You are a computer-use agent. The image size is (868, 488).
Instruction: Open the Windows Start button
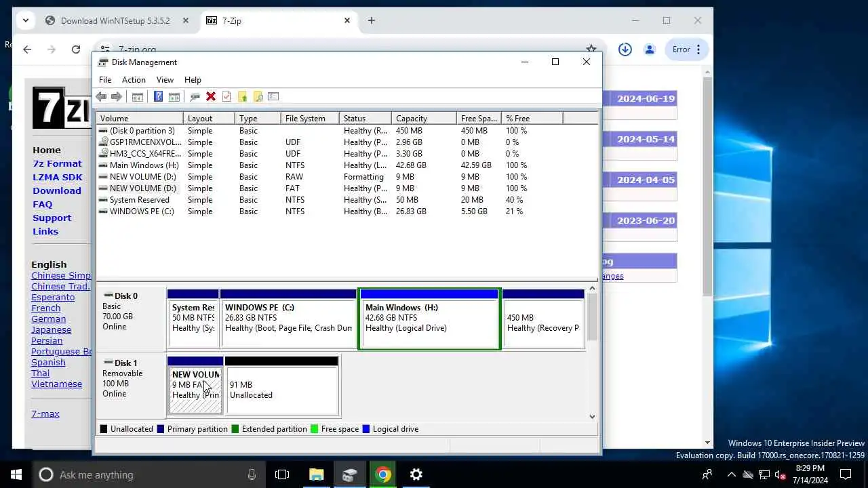(16, 474)
